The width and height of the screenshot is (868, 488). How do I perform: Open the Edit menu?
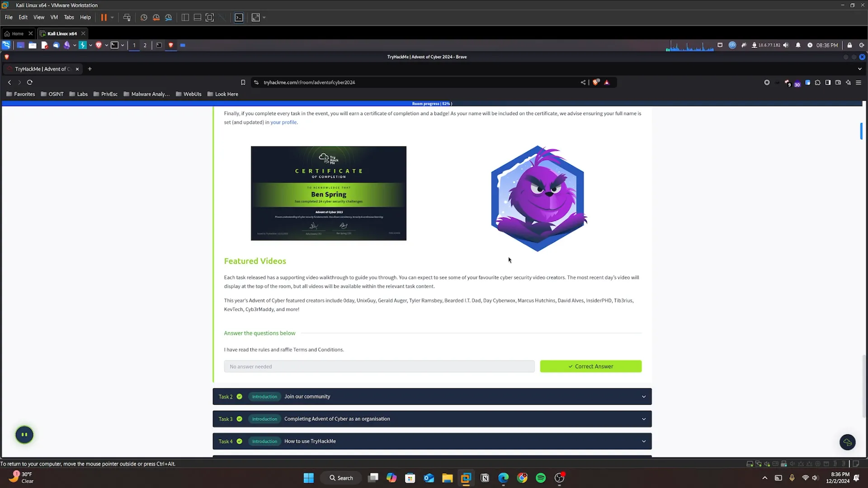(23, 17)
